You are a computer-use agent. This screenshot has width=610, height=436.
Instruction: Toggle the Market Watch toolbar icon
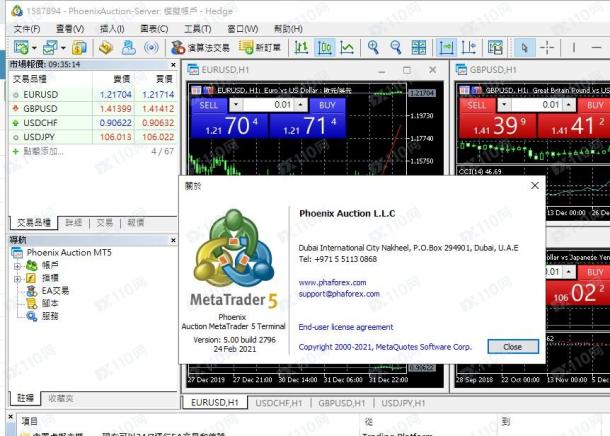[x=79, y=47]
